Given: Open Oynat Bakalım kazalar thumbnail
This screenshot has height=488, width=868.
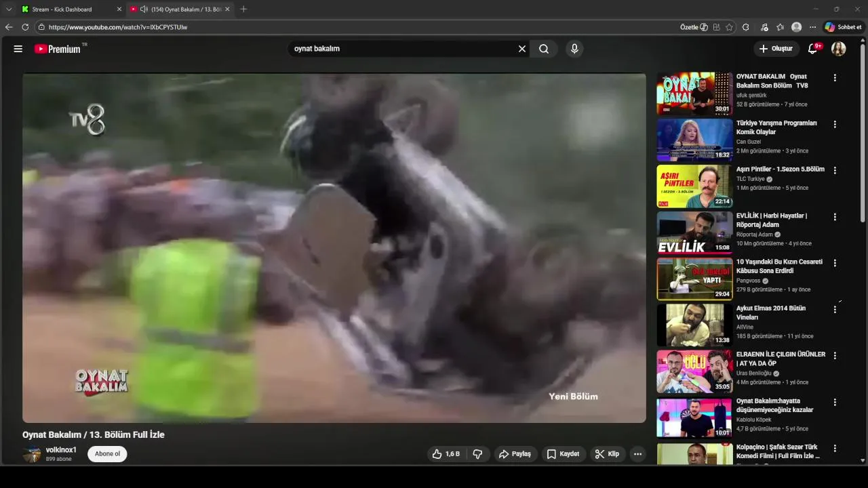Looking at the screenshot, I should click(694, 418).
